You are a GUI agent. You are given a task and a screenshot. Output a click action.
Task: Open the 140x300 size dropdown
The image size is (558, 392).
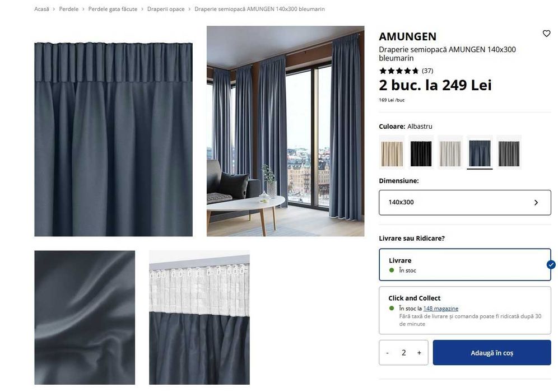click(465, 202)
